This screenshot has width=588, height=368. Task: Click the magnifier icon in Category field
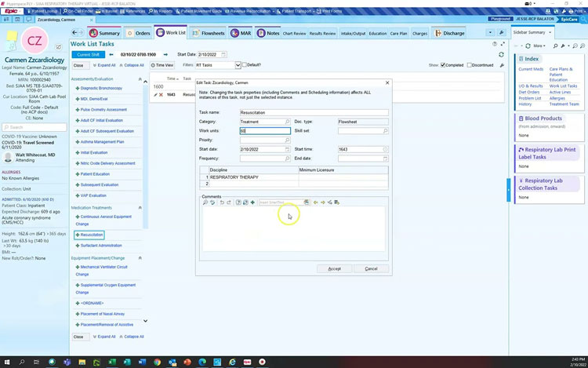[287, 122]
